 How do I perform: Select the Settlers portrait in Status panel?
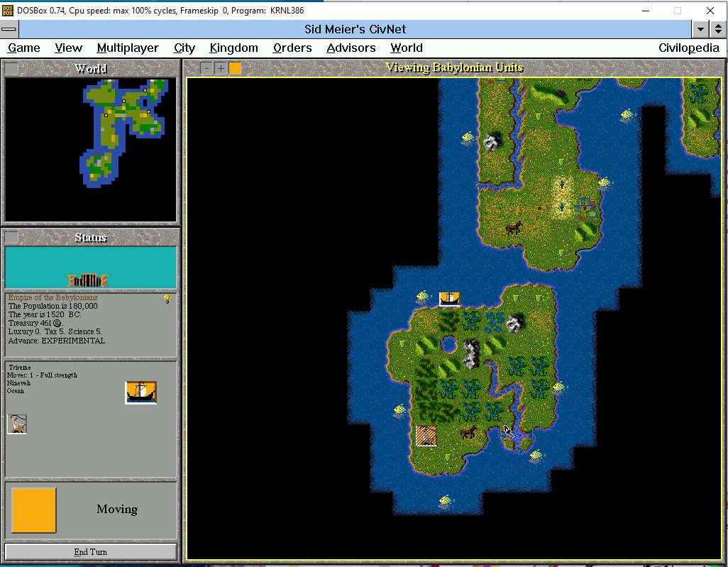click(17, 424)
